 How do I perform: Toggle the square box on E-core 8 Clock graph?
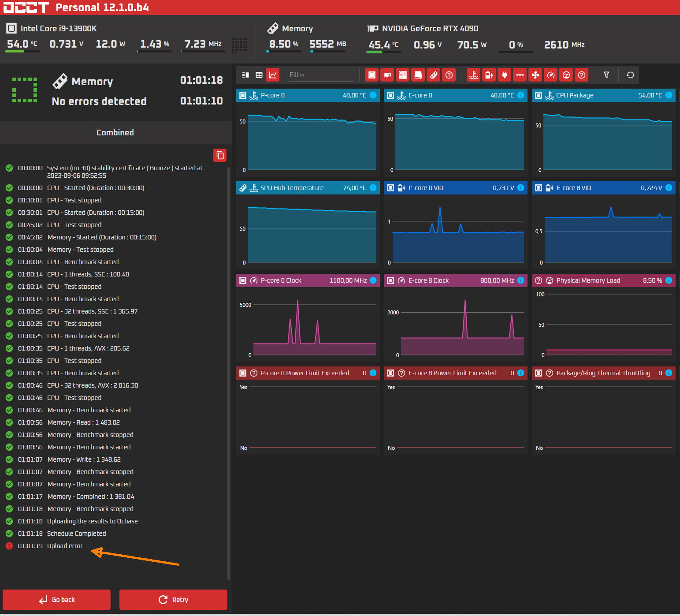[390, 280]
